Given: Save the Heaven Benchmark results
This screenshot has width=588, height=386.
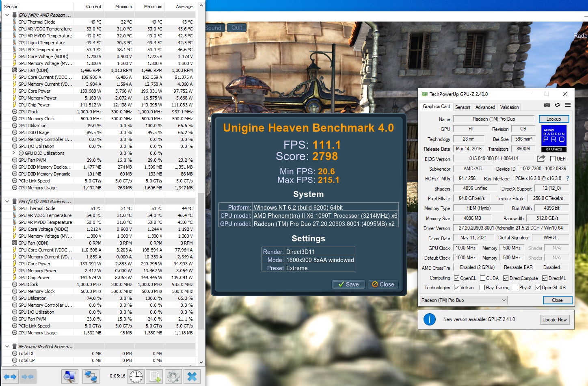Looking at the screenshot, I should coord(349,284).
